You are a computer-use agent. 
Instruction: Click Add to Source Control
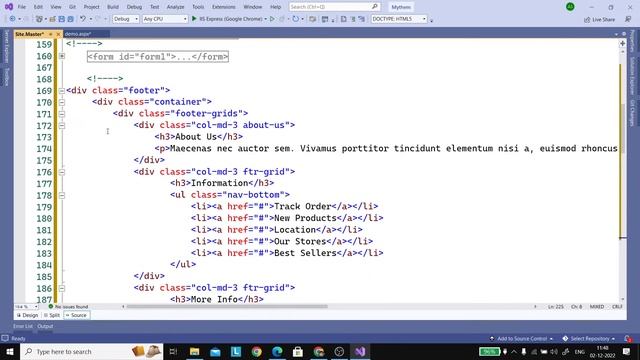(522, 338)
